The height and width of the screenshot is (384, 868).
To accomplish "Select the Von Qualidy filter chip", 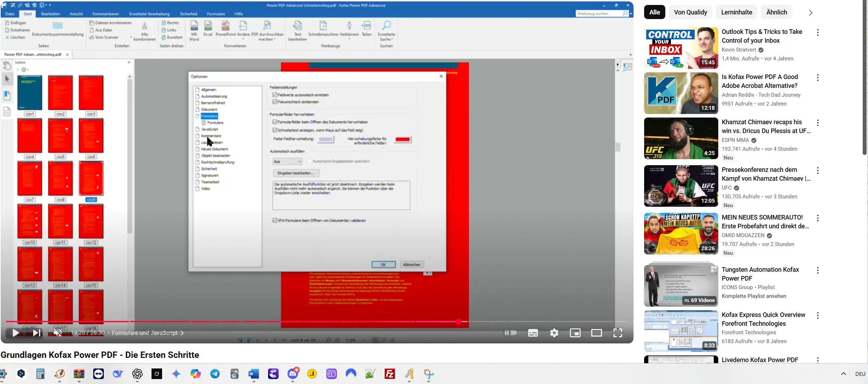I will pyautogui.click(x=690, y=12).
